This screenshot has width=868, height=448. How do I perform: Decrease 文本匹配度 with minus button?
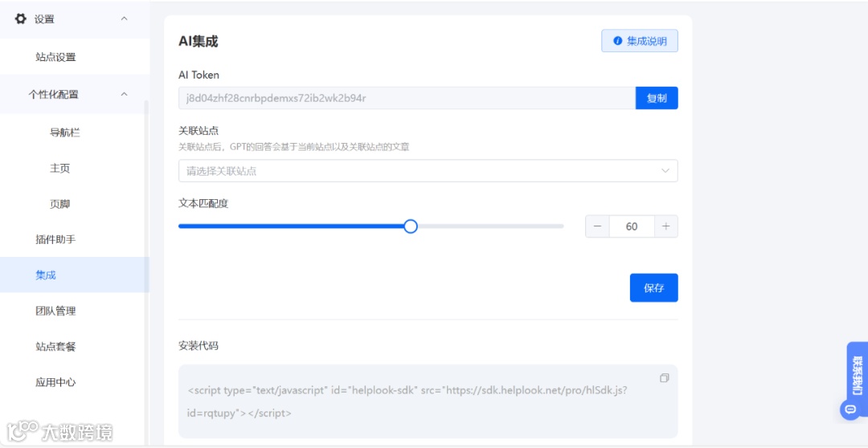tap(597, 226)
